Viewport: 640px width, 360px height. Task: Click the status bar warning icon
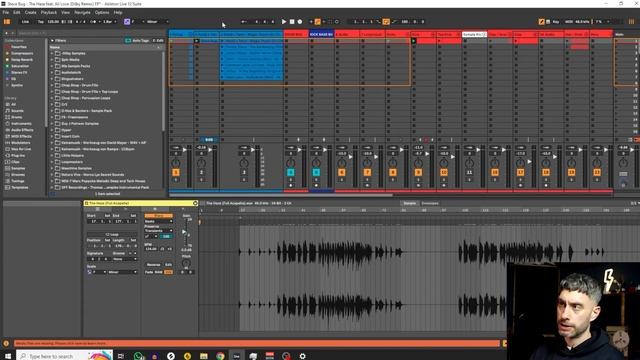[x=6, y=344]
